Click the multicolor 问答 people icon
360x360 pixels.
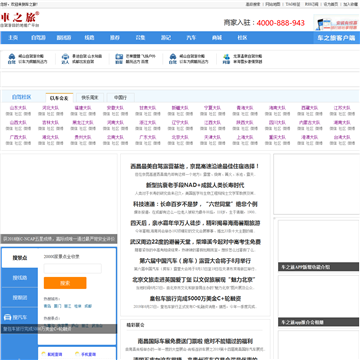click(226, 59)
